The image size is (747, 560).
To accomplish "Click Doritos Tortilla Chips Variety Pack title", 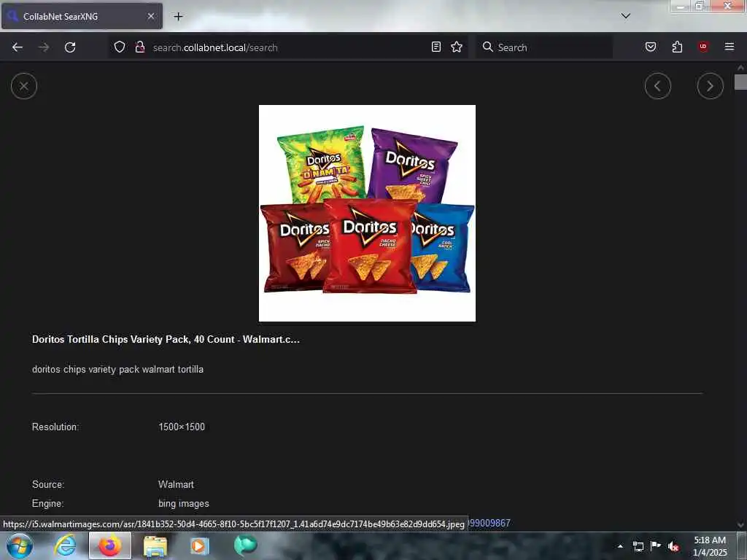I will [166, 340].
